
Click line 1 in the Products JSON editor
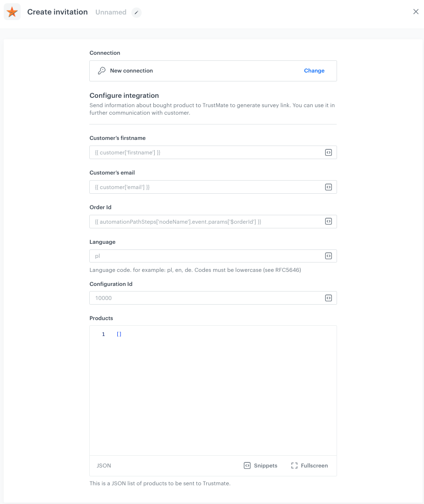119,334
